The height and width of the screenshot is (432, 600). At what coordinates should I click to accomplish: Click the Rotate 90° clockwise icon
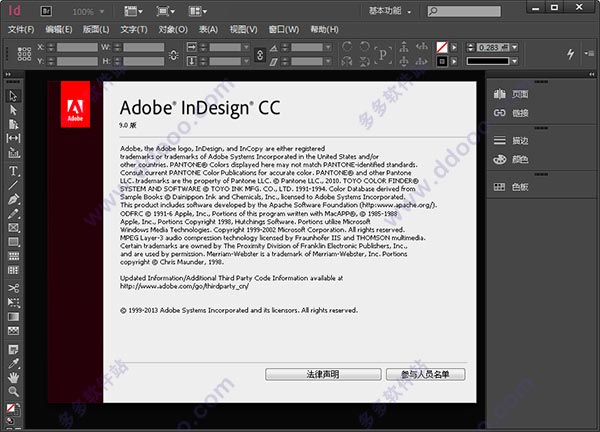(x=347, y=47)
